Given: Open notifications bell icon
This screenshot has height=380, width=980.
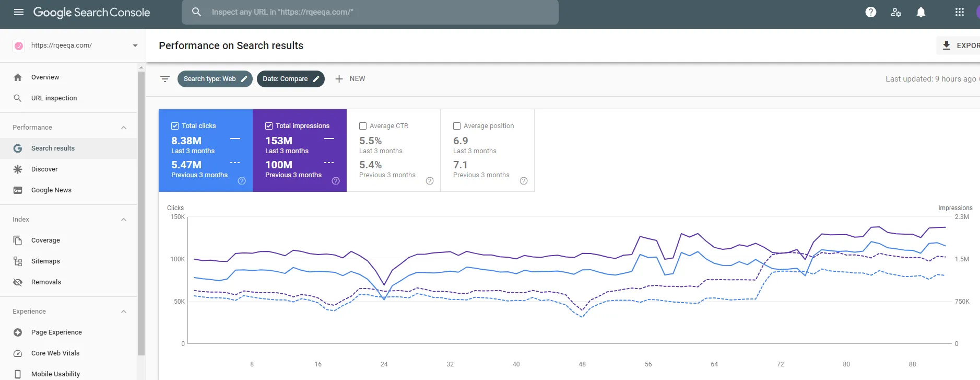Looking at the screenshot, I should click(x=921, y=12).
